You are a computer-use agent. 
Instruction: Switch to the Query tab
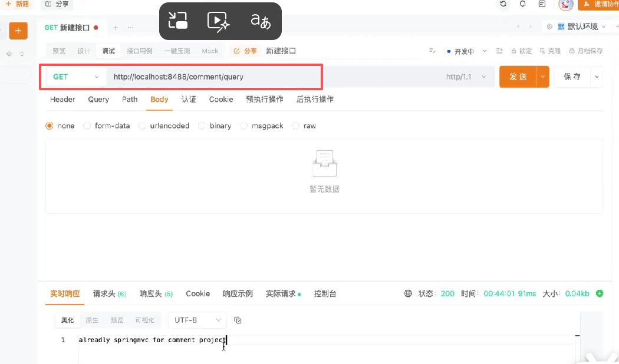pos(98,100)
